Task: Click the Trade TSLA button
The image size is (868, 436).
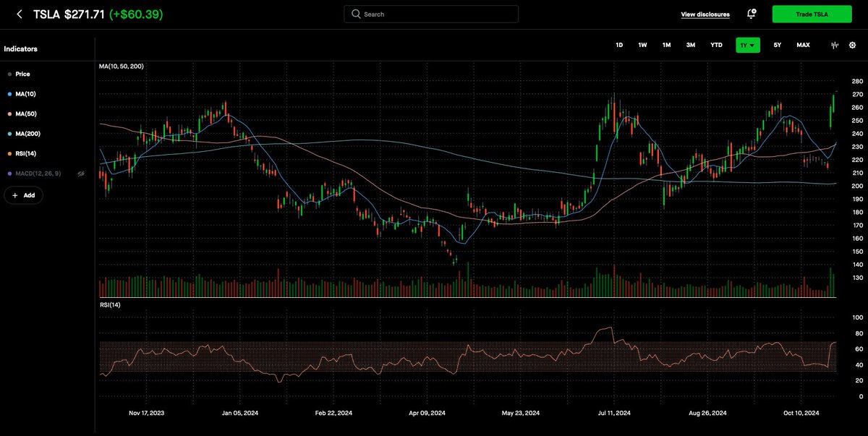Action: 812,14
